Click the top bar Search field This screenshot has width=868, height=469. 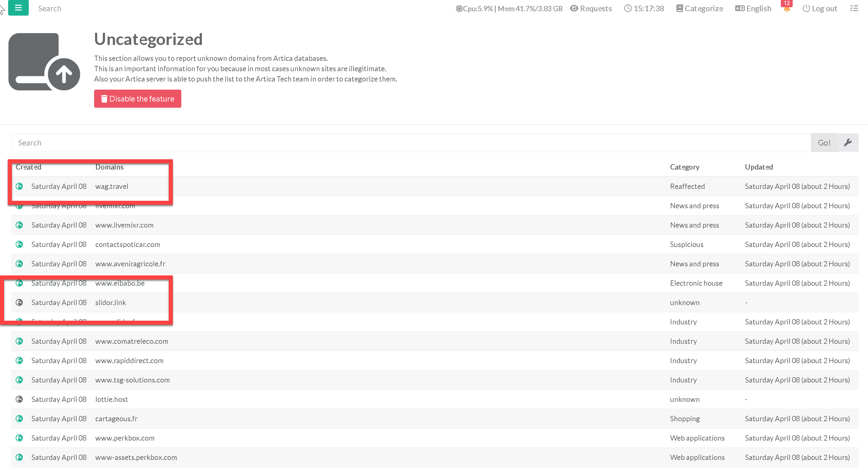pyautogui.click(x=50, y=8)
